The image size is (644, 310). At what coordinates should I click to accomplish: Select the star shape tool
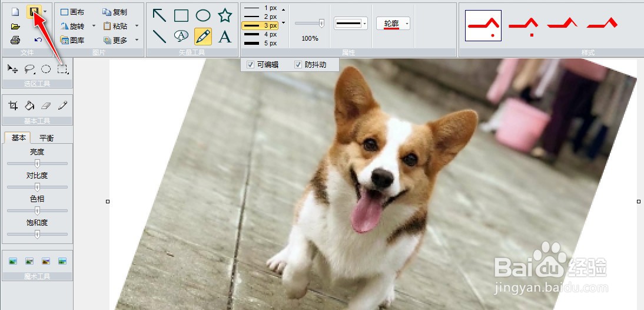pos(225,16)
